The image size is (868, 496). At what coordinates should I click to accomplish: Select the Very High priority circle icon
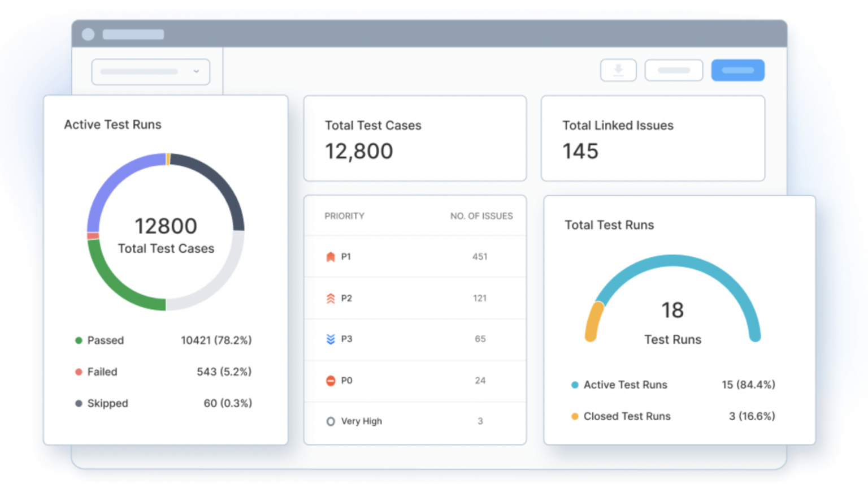[331, 421]
